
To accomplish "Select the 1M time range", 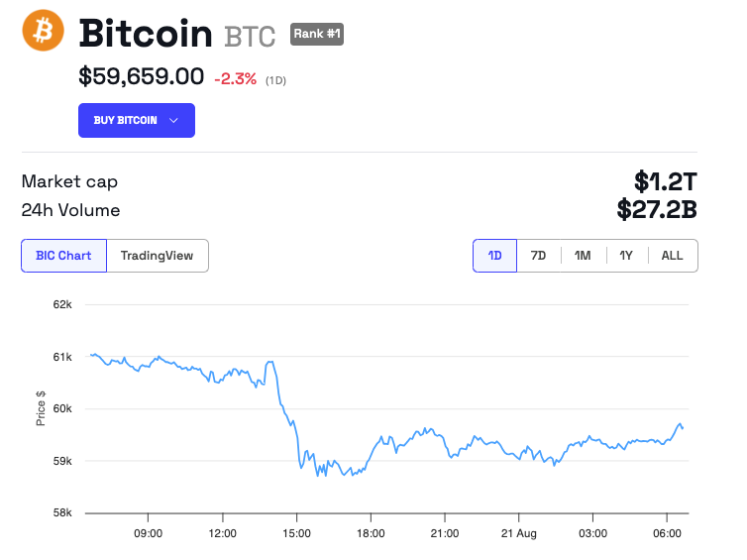I will tap(583, 256).
